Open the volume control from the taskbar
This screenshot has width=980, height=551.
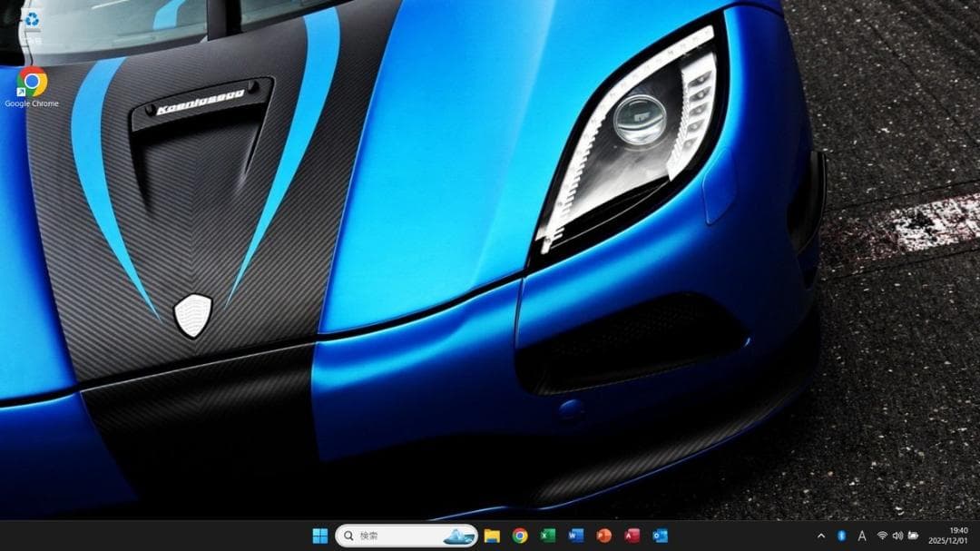[898, 535]
